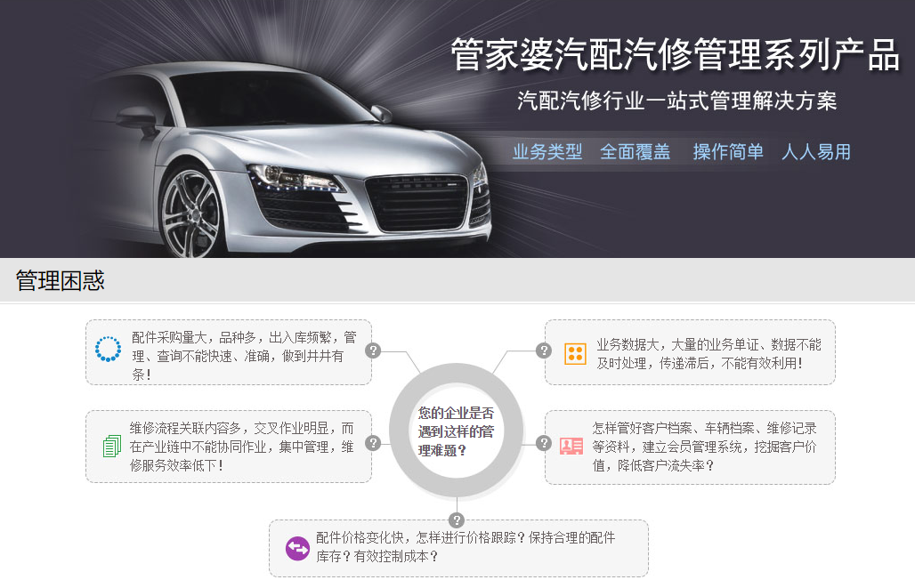The height and width of the screenshot is (588, 915).
Task: Click the green documents stack icon
Action: click(112, 447)
